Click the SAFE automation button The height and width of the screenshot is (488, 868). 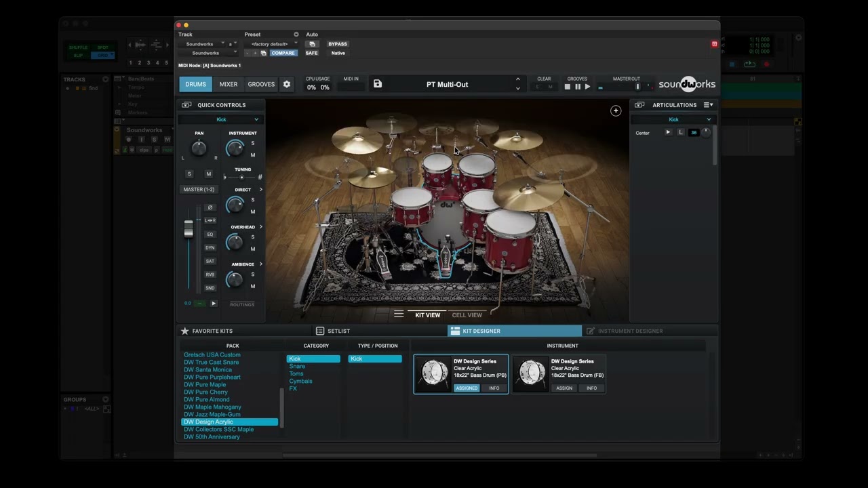click(x=311, y=53)
